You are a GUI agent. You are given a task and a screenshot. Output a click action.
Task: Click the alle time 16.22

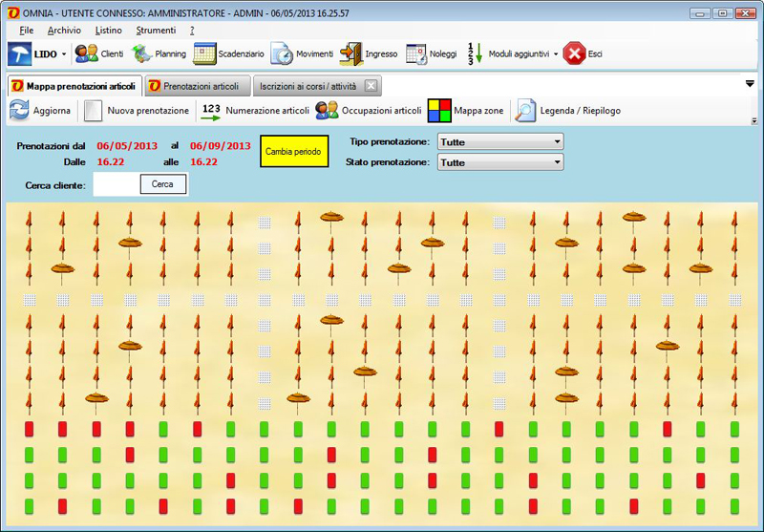pos(203,161)
